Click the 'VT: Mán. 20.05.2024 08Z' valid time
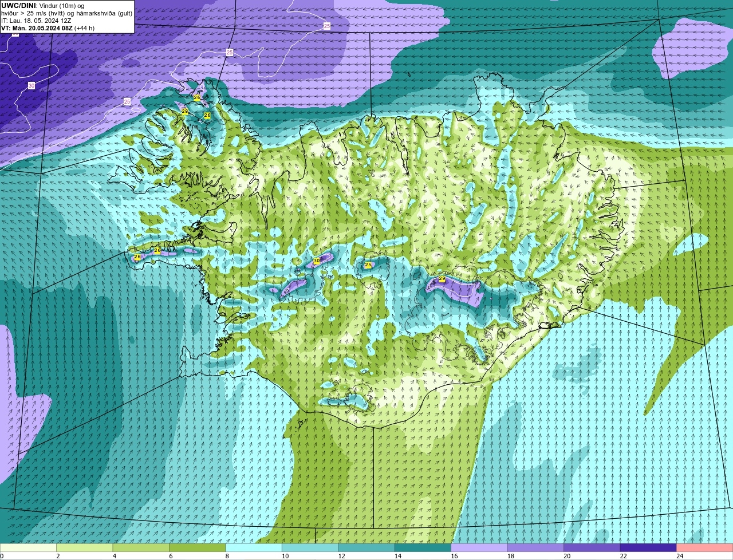The image size is (733, 560). pyautogui.click(x=37, y=28)
